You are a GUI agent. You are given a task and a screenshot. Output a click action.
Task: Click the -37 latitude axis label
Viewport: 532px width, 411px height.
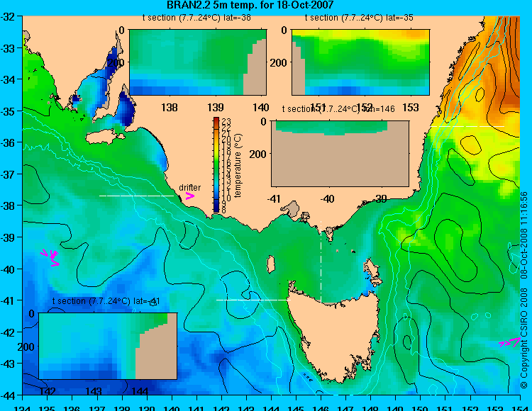pyautogui.click(x=8, y=174)
